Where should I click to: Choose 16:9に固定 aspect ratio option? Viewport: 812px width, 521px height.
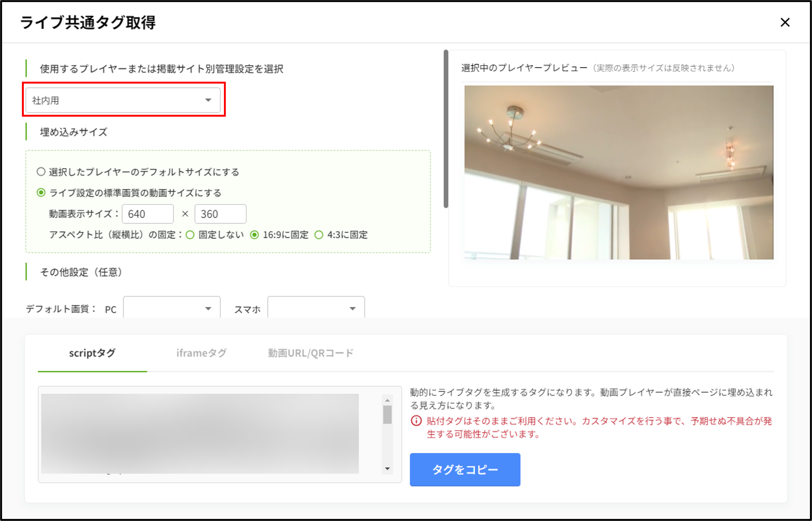click(x=255, y=235)
